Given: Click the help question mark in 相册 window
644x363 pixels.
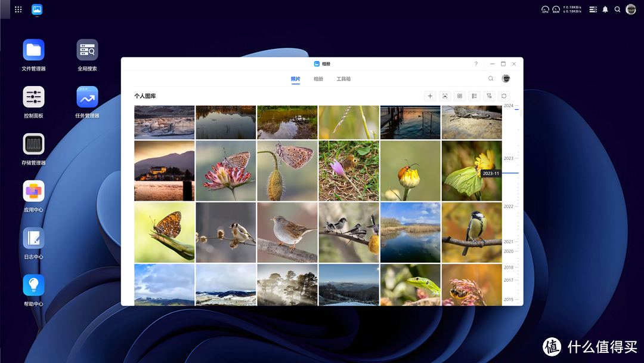Looking at the screenshot, I should pyautogui.click(x=476, y=64).
